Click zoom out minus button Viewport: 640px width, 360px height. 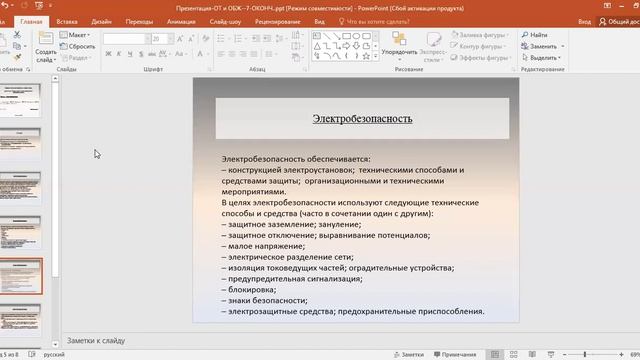564,354
